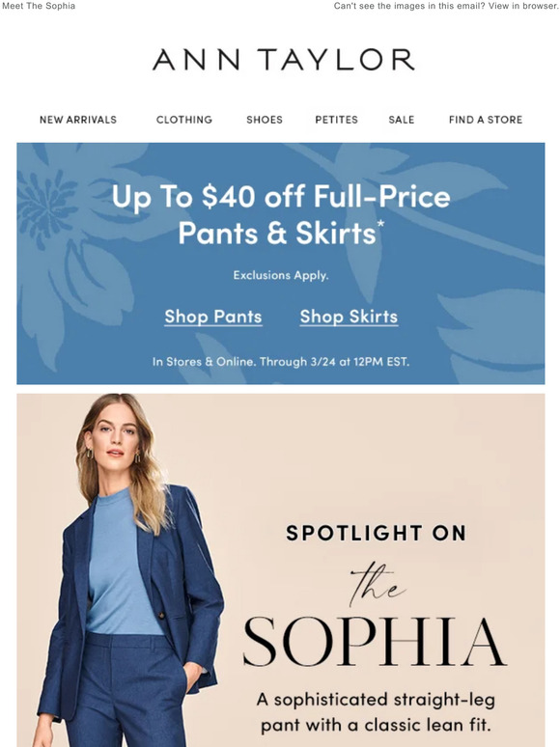This screenshot has height=747, width=560.
Task: Open the New Arrivals menu item
Action: tap(78, 120)
